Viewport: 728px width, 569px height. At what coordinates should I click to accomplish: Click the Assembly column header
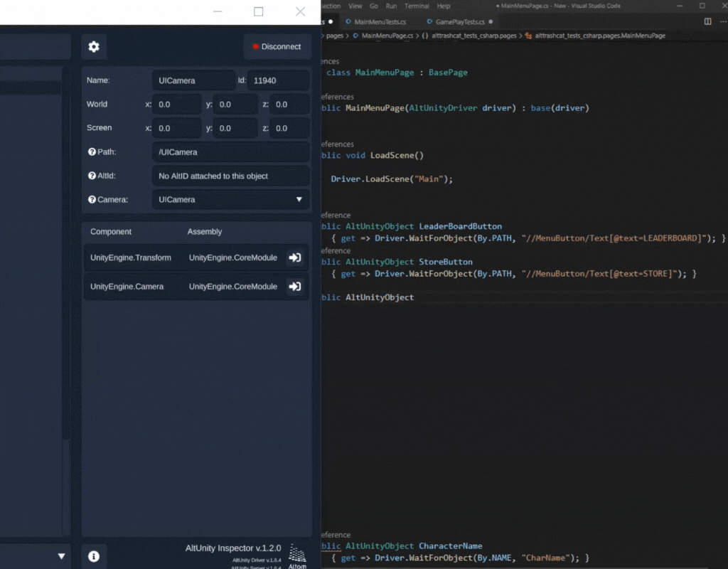(205, 231)
